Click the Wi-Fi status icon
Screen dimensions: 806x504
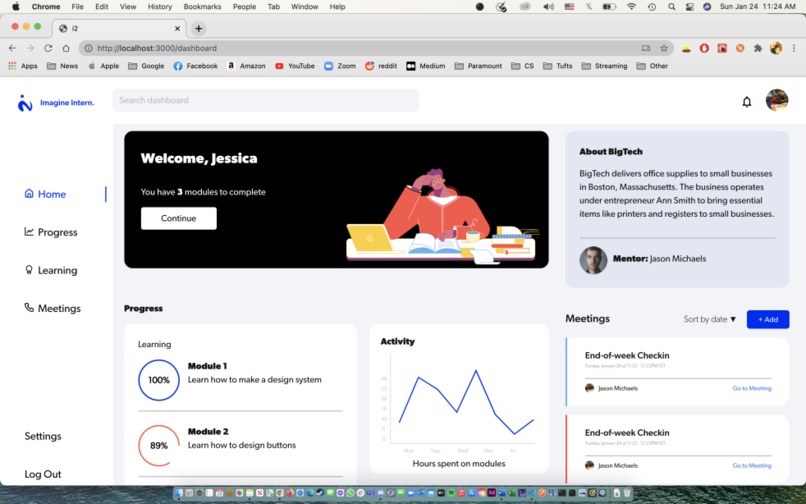click(x=631, y=7)
